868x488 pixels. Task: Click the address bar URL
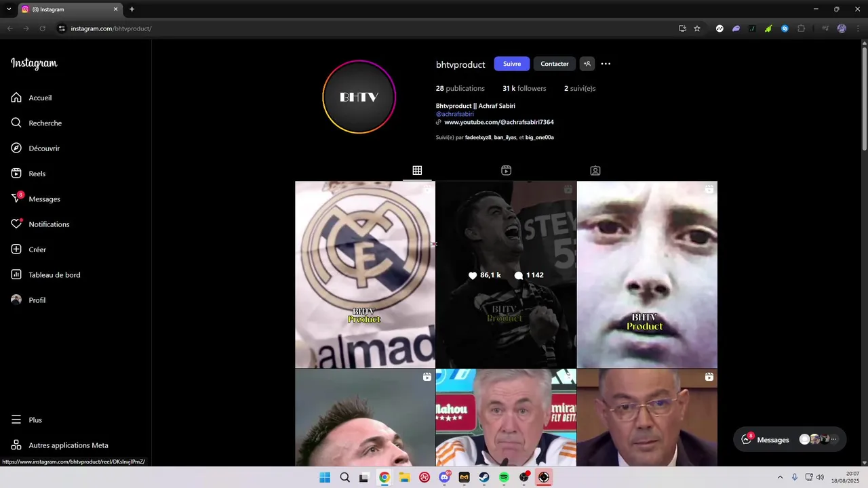tap(111, 28)
